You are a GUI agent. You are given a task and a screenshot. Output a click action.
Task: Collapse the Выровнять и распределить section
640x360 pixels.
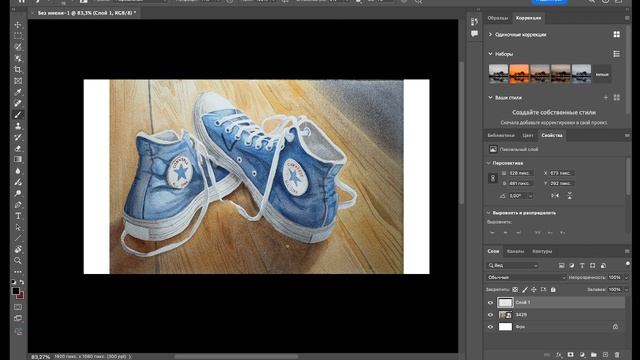click(x=489, y=213)
